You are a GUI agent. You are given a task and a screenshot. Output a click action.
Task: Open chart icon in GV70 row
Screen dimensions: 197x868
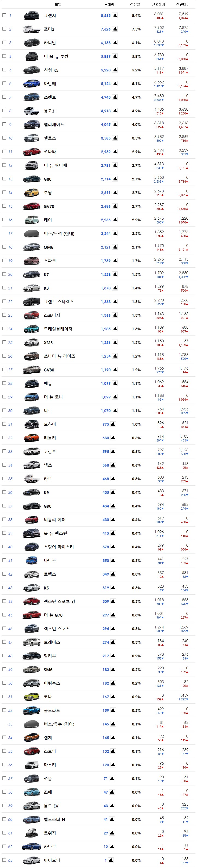(x=115, y=206)
